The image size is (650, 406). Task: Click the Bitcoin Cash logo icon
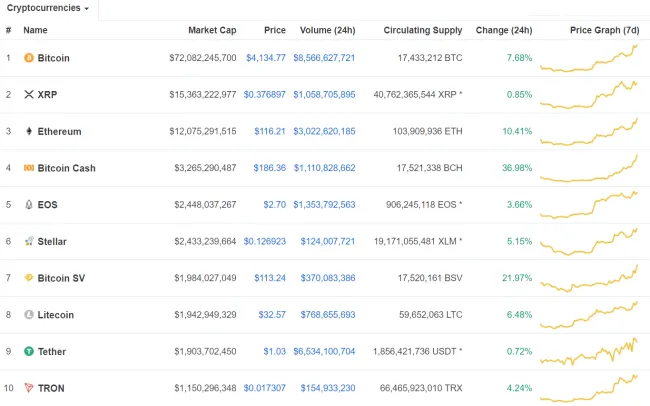tap(29, 168)
